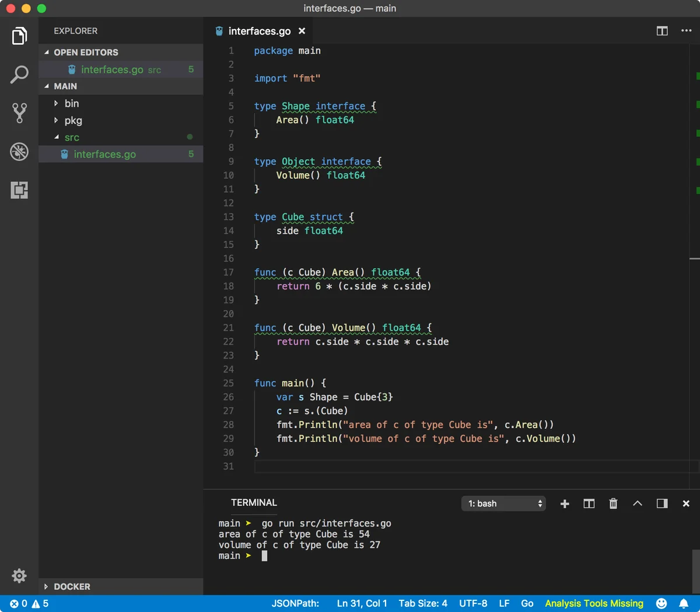Click line number 17 in gutter

point(229,272)
